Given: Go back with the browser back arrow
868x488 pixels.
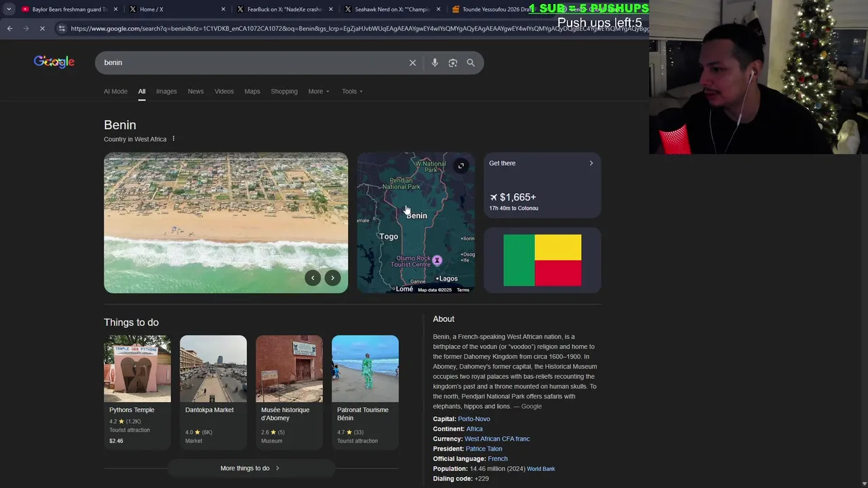Looking at the screenshot, I should 9,28.
